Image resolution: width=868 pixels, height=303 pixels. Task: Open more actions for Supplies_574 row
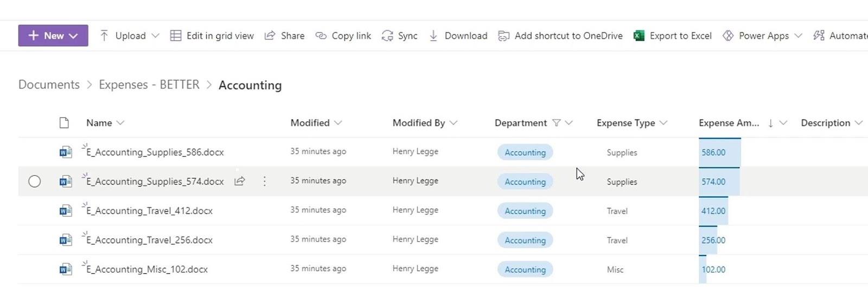(264, 181)
